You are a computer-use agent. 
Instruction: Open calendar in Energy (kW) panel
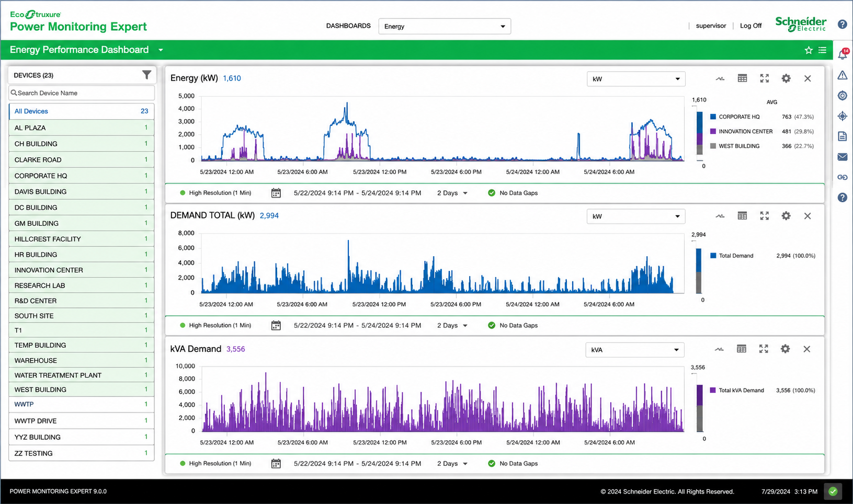276,193
